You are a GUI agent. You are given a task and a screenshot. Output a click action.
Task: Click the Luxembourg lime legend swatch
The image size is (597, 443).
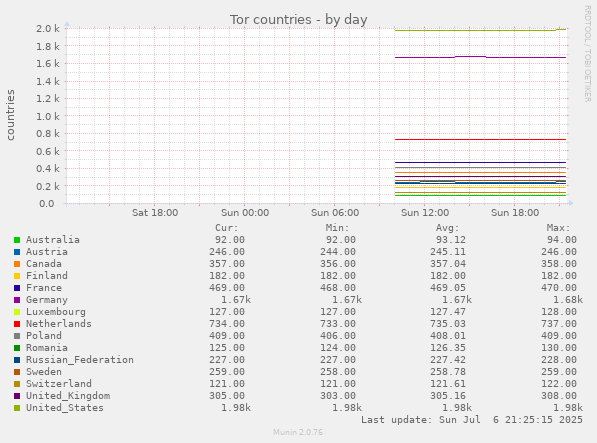pos(17,312)
